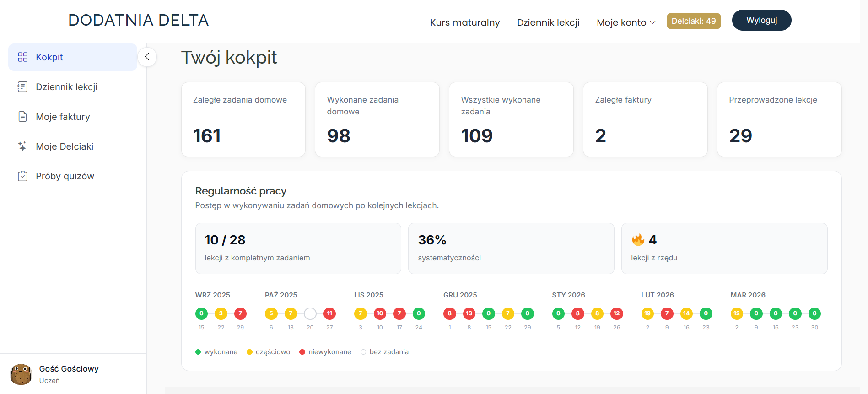
Task: Click the Wyloguj button
Action: [761, 20]
